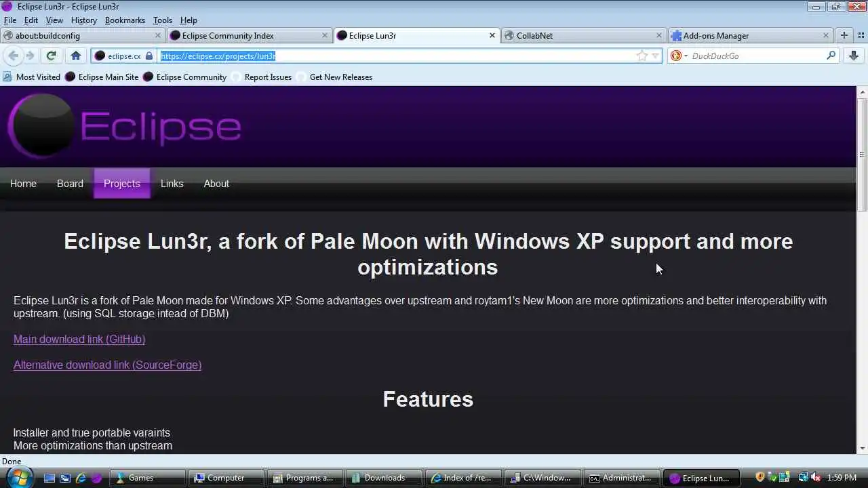Close the CollabNet tab

coord(659,35)
